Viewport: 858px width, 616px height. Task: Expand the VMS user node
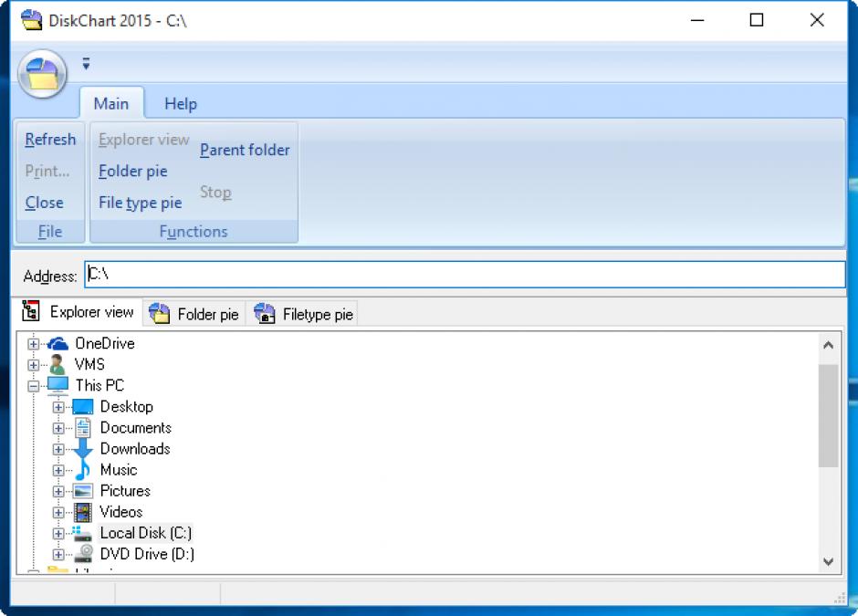click(x=34, y=365)
